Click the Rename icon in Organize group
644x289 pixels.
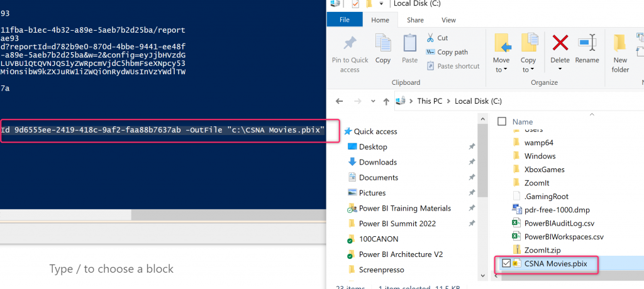(x=587, y=44)
